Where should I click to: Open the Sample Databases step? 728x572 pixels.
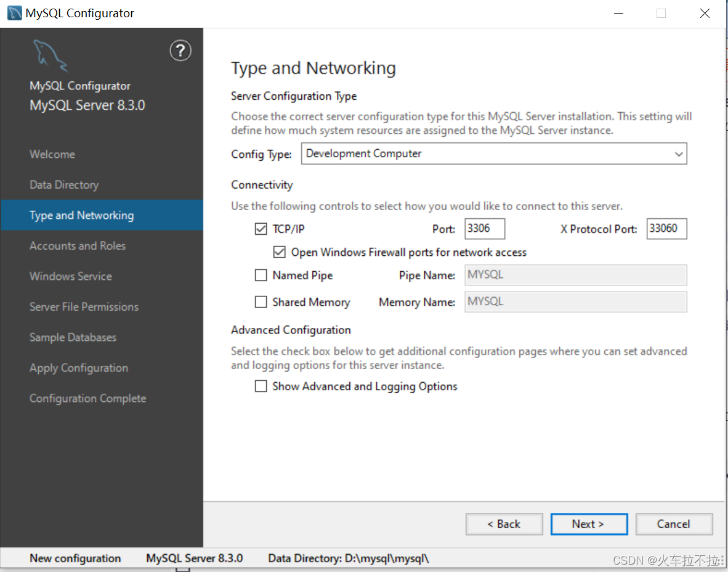tap(73, 337)
